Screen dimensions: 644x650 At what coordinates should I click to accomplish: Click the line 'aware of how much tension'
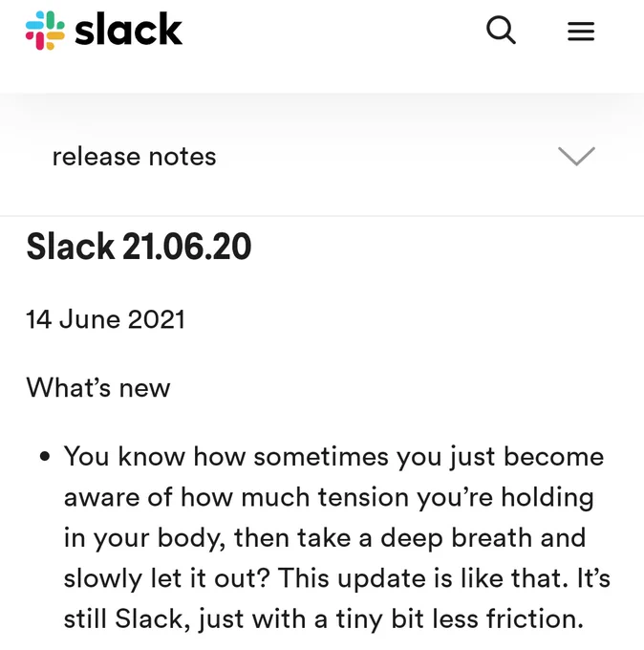pos(329,497)
